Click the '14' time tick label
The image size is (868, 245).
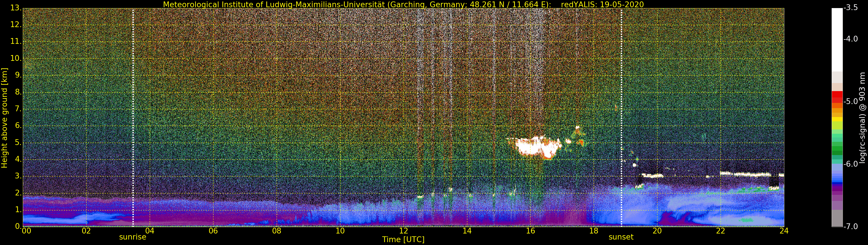[x=467, y=231]
